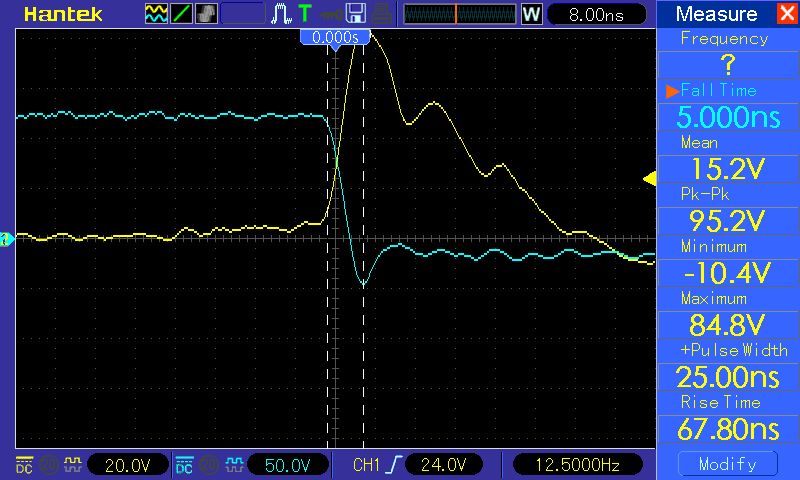Click the CH2 grayed bandwidth limit icon

[x=209, y=465]
